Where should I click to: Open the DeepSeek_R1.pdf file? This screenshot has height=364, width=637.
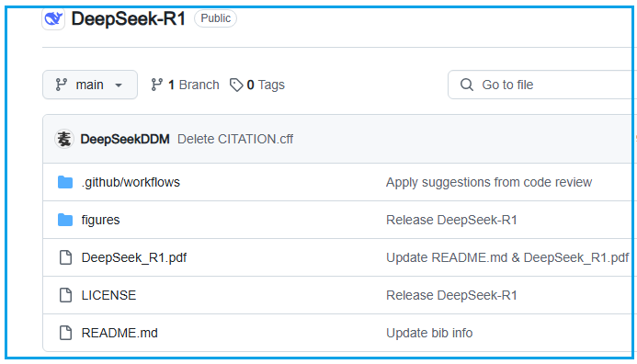[x=134, y=257]
